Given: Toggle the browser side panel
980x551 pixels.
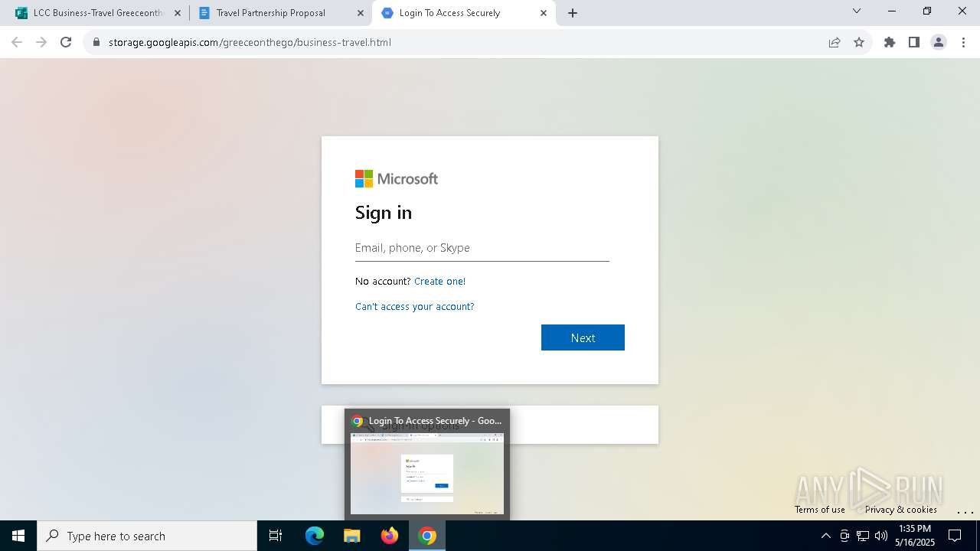Looking at the screenshot, I should tap(914, 42).
